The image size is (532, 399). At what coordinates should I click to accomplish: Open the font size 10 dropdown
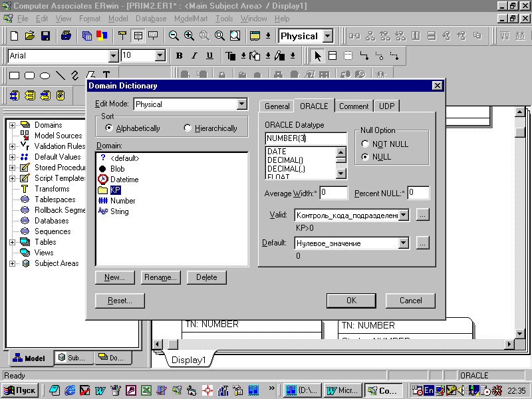pyautogui.click(x=160, y=56)
